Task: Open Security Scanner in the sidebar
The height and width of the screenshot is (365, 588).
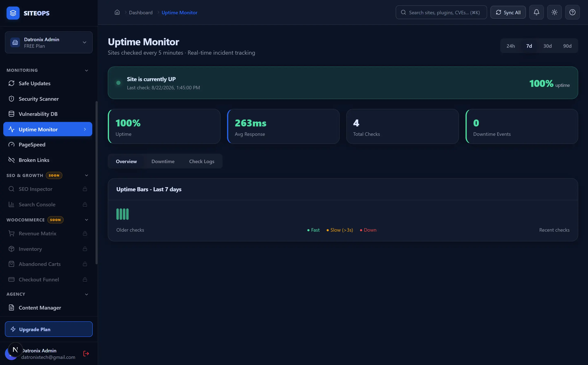Action: pyautogui.click(x=48, y=99)
